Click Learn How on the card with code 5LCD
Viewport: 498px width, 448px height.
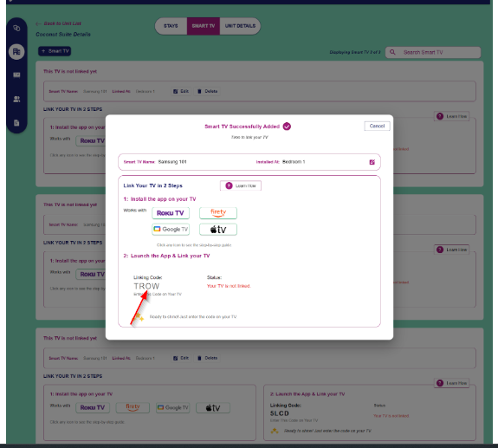click(452, 383)
